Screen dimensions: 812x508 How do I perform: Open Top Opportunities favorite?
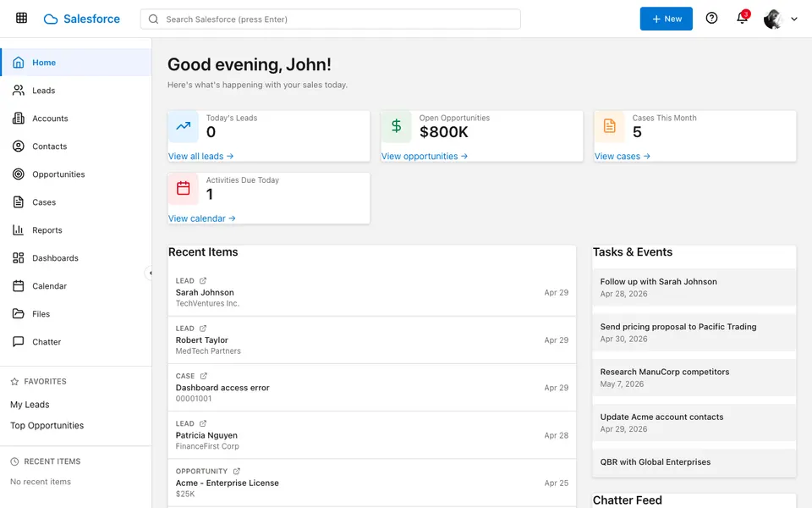coord(47,425)
